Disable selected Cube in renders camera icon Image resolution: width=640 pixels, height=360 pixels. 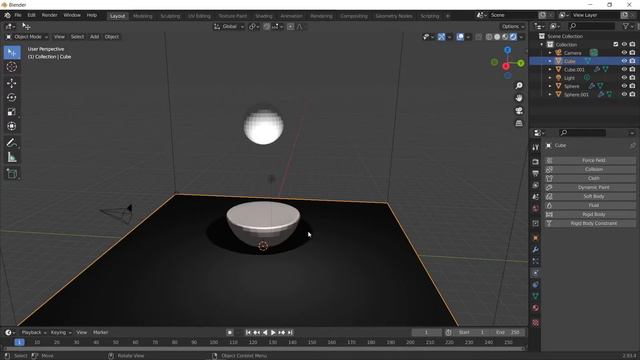coord(632,61)
